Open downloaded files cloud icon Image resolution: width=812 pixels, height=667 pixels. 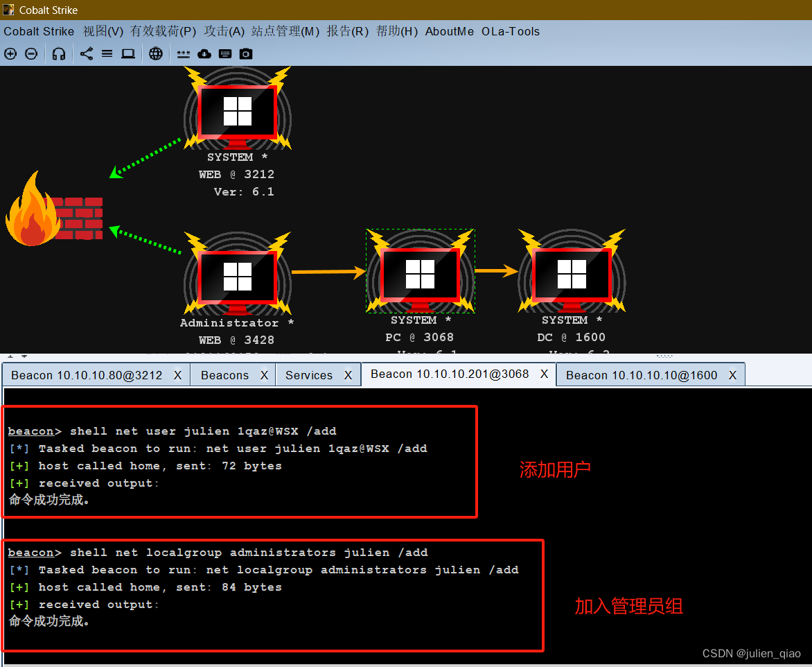pyautogui.click(x=204, y=53)
